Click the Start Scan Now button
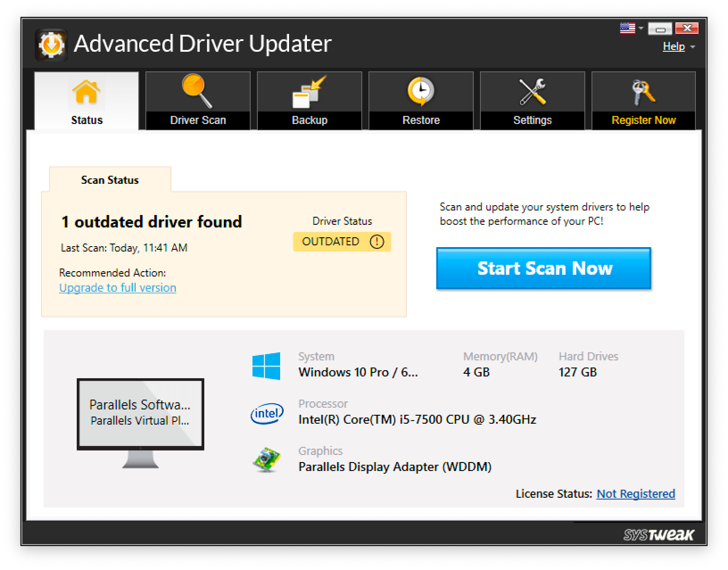 coord(544,268)
